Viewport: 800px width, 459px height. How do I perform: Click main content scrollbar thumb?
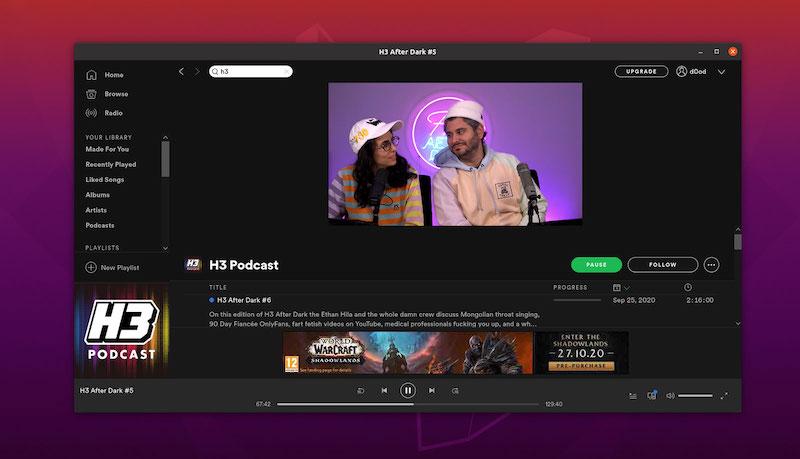point(738,242)
